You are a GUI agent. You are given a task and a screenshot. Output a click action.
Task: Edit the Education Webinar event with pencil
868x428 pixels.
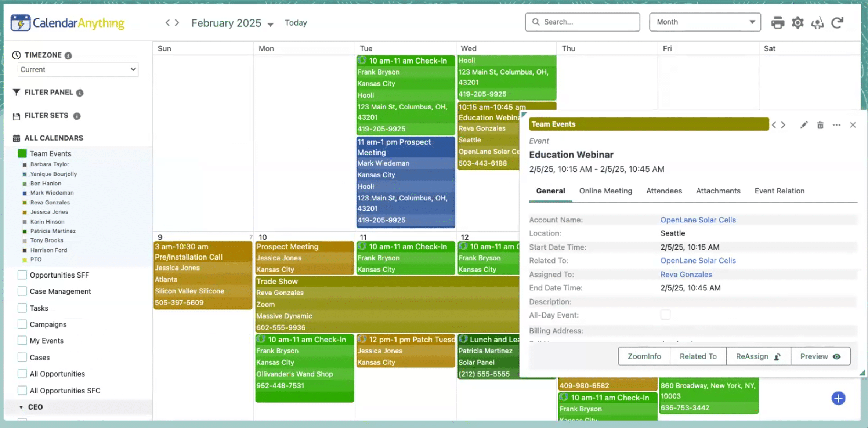(x=804, y=125)
